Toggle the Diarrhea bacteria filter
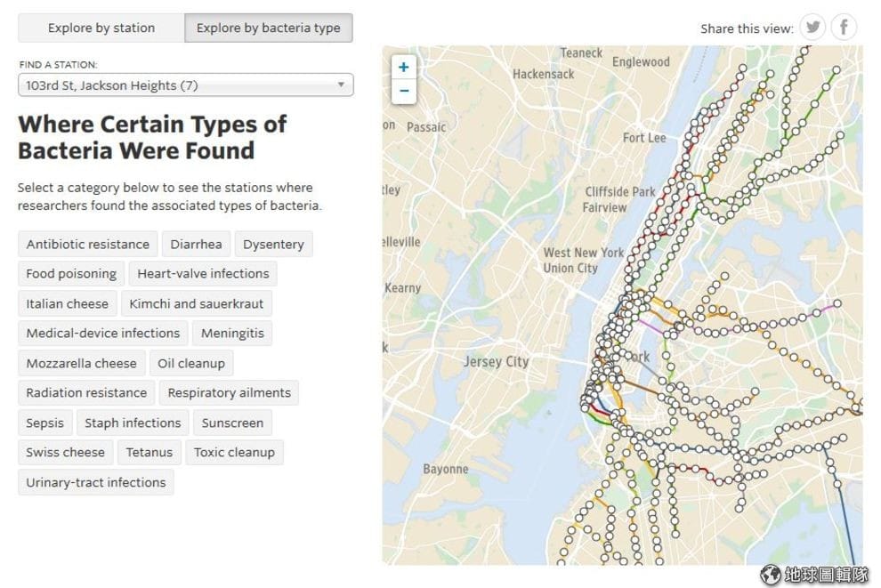 click(x=196, y=245)
